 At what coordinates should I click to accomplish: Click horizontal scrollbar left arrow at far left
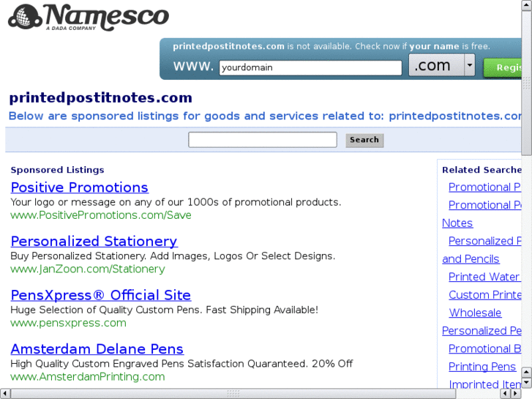click(x=4, y=394)
